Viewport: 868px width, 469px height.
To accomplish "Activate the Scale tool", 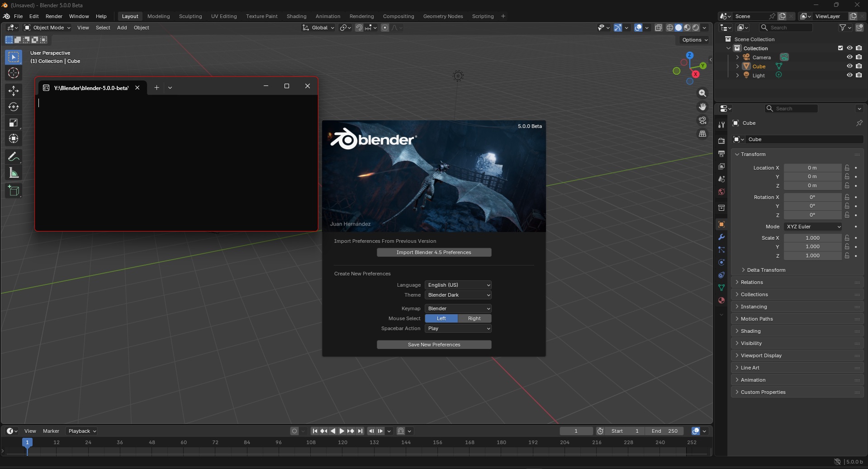I will pyautogui.click(x=14, y=123).
